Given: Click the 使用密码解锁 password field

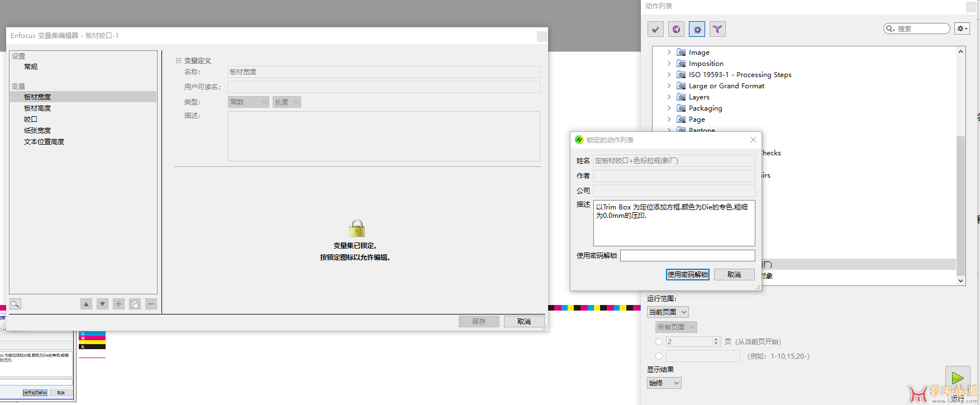Looking at the screenshot, I should click(x=688, y=255).
